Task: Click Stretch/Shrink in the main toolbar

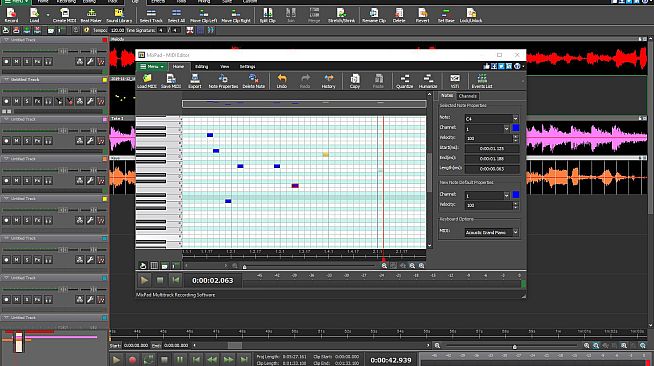Action: pos(341,15)
